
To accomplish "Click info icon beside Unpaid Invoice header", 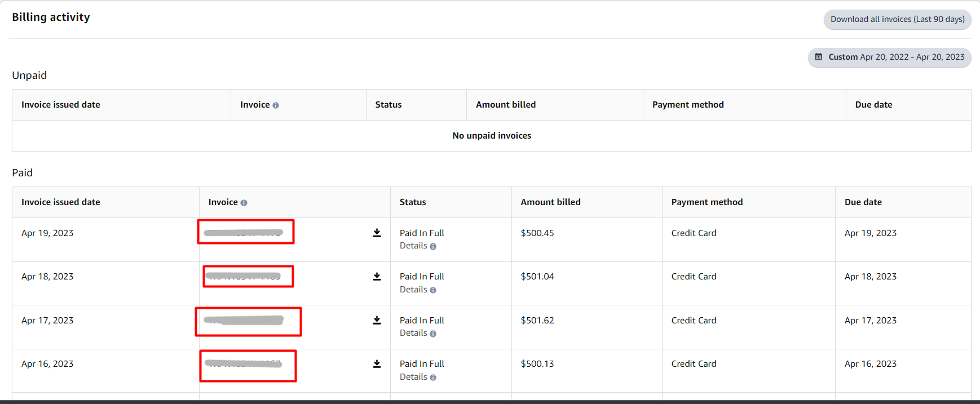I will pos(276,105).
